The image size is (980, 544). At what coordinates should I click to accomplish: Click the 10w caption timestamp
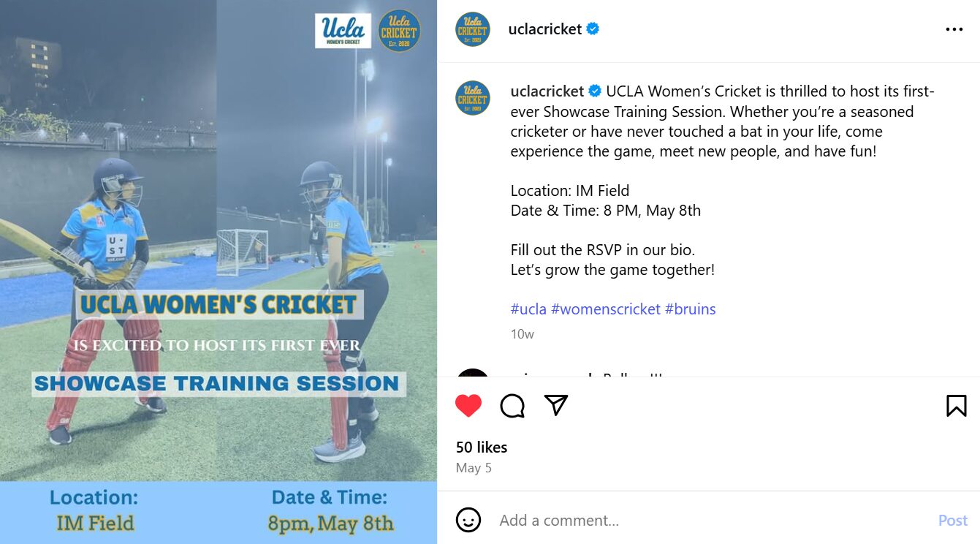[522, 334]
